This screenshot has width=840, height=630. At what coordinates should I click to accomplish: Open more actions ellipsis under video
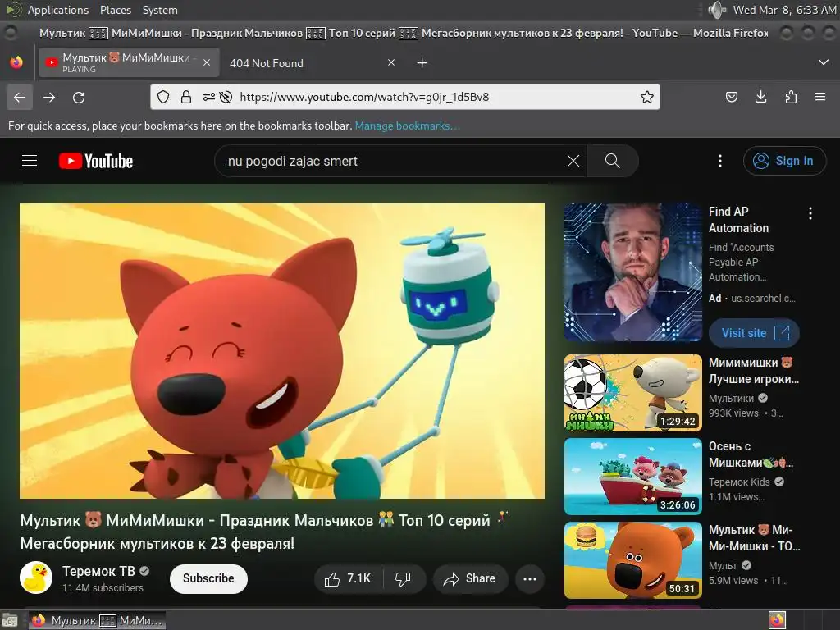point(530,578)
